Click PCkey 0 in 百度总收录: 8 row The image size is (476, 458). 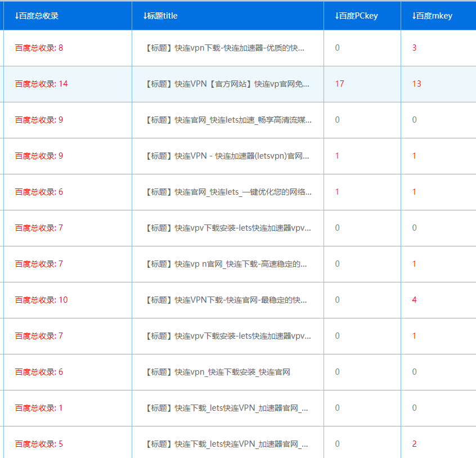[x=337, y=48]
